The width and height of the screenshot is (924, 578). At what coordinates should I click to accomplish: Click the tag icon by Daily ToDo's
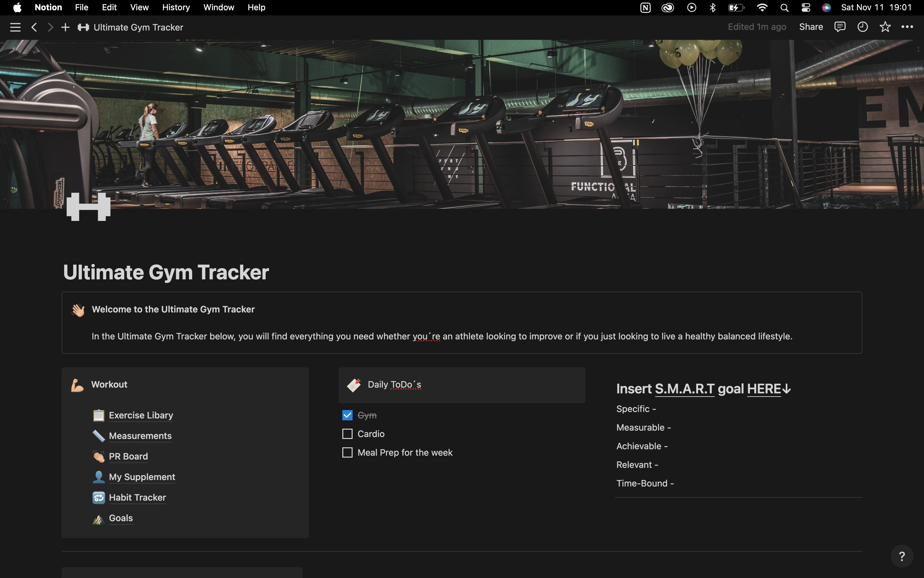pos(354,385)
